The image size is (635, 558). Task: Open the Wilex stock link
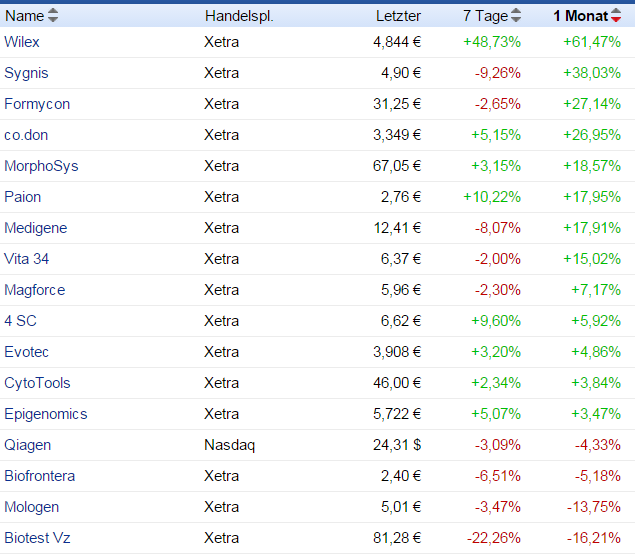[x=22, y=42]
